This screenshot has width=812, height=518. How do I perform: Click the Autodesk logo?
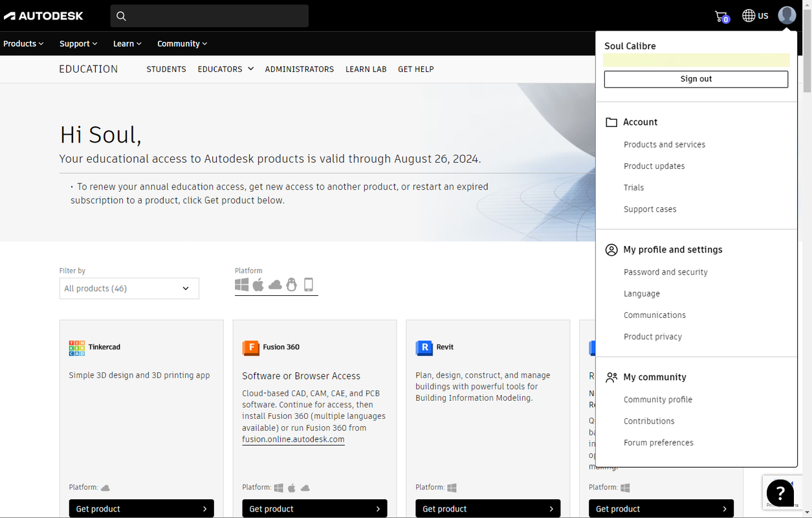pyautogui.click(x=43, y=16)
